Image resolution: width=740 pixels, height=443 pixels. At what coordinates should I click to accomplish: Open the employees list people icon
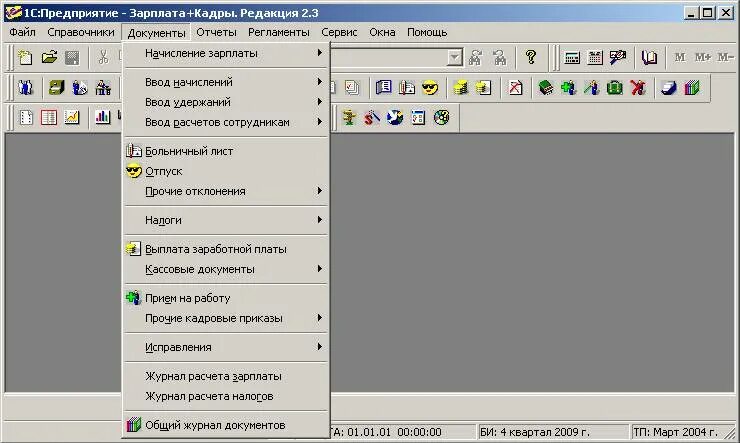click(25, 88)
